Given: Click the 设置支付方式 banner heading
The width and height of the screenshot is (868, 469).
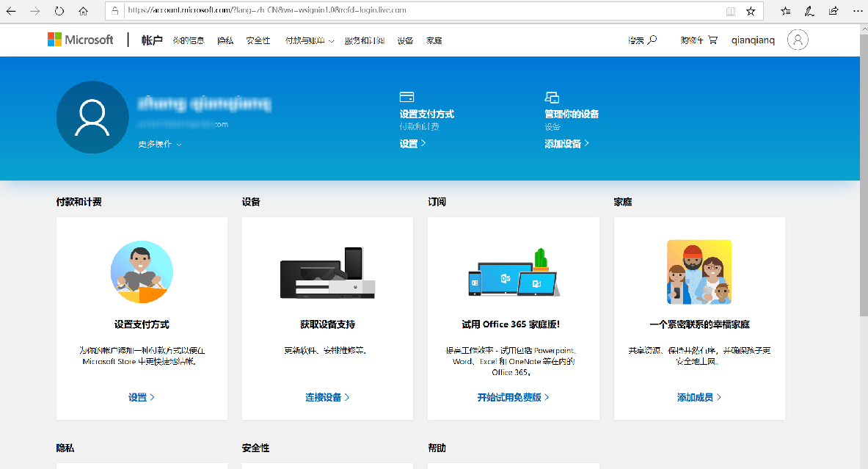Looking at the screenshot, I should pos(427,114).
